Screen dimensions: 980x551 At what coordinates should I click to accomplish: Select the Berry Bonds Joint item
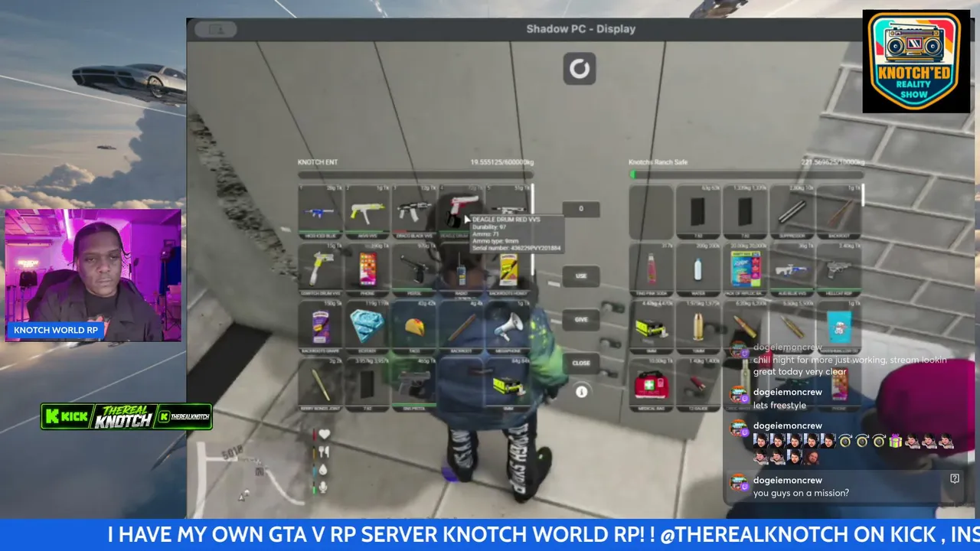(x=320, y=385)
